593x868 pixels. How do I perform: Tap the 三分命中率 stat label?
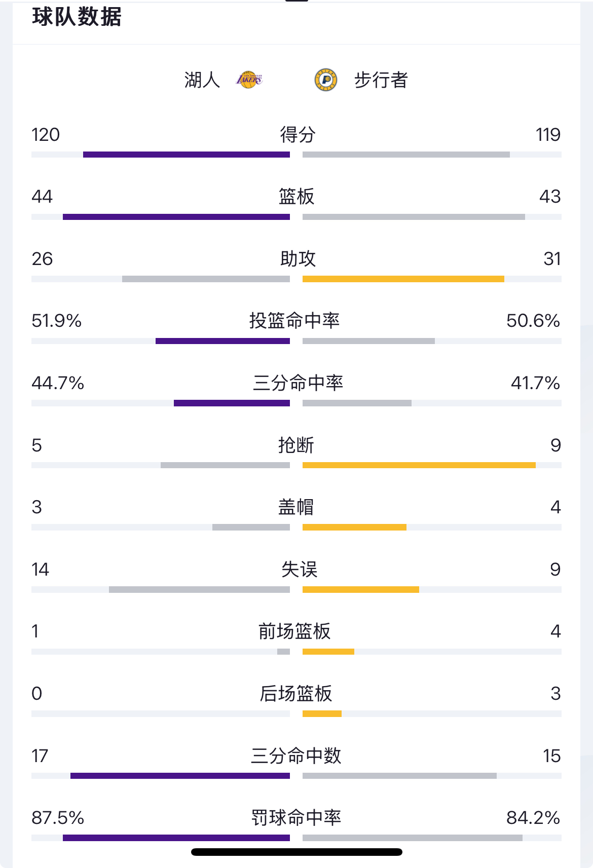[x=298, y=383]
